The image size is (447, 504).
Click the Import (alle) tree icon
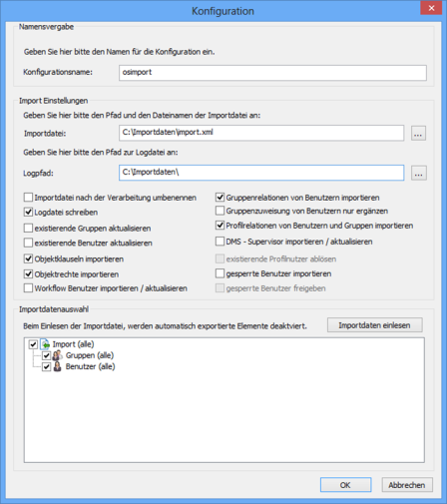point(45,344)
